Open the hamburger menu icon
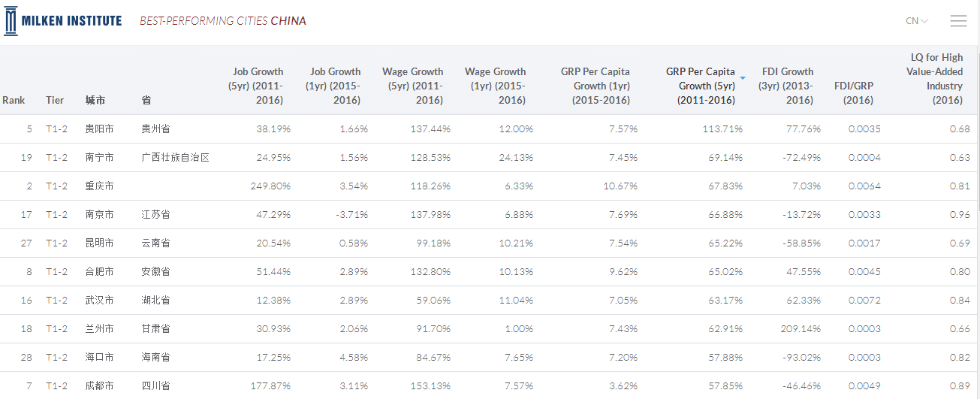 [958, 21]
